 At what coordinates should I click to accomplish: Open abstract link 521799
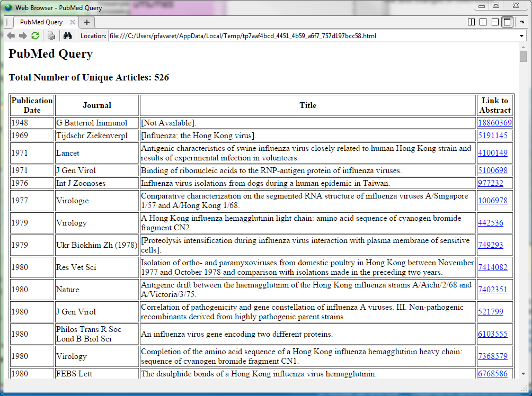tap(491, 312)
